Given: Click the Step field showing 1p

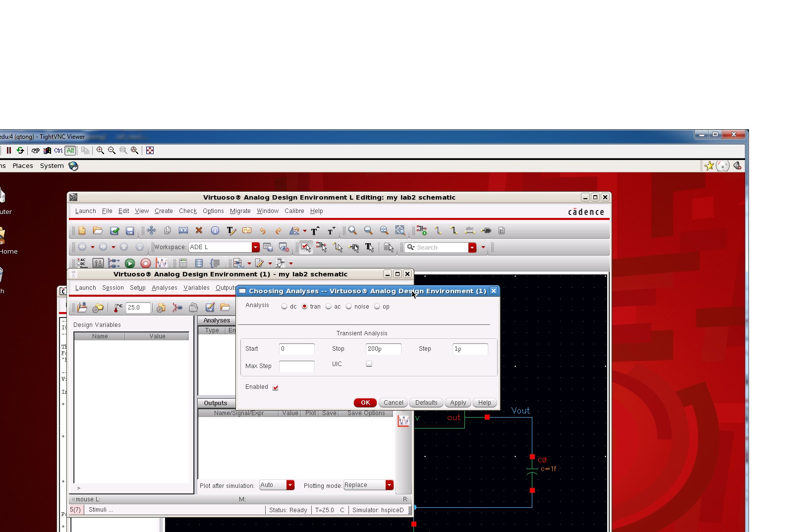Looking at the screenshot, I should coord(470,349).
